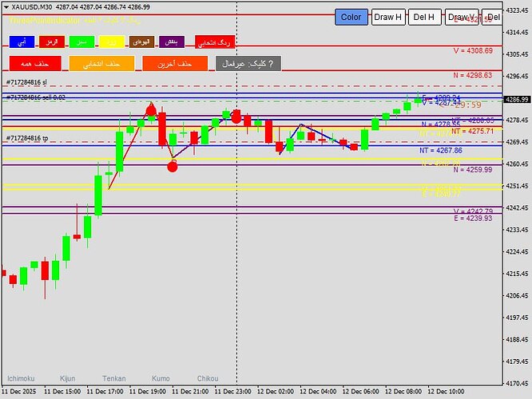This screenshot has width=532, height=399.
Task: Select the #717284816 tp order line label
Action: (x=27, y=138)
